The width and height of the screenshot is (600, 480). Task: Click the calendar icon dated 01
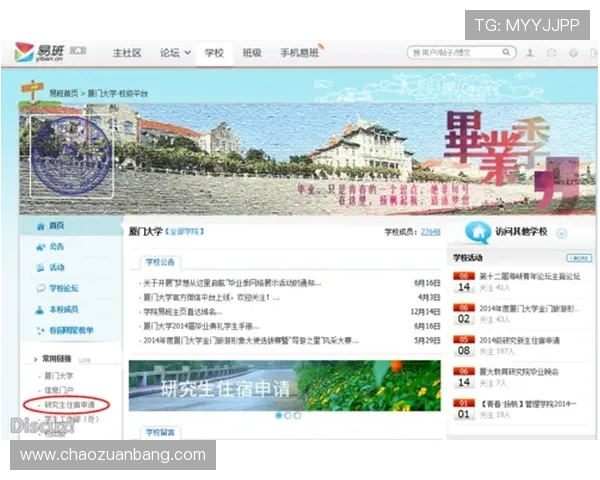tap(464, 409)
